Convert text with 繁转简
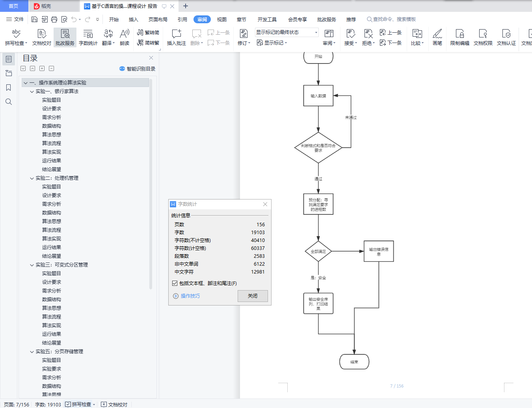The image size is (532, 408). click(148, 33)
